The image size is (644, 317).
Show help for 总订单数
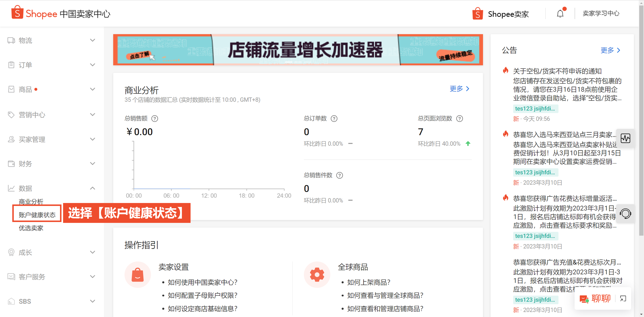tap(334, 119)
